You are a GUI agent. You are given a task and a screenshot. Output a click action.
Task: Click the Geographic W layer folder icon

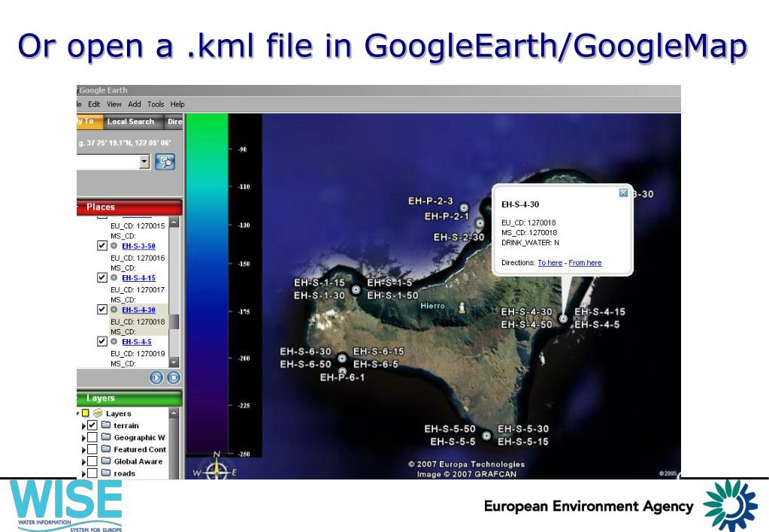click(x=106, y=437)
